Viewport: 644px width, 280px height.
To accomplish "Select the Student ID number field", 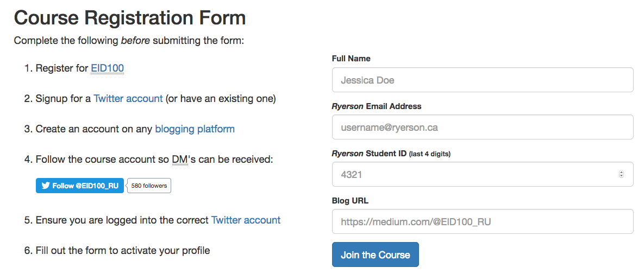I will tap(473, 175).
